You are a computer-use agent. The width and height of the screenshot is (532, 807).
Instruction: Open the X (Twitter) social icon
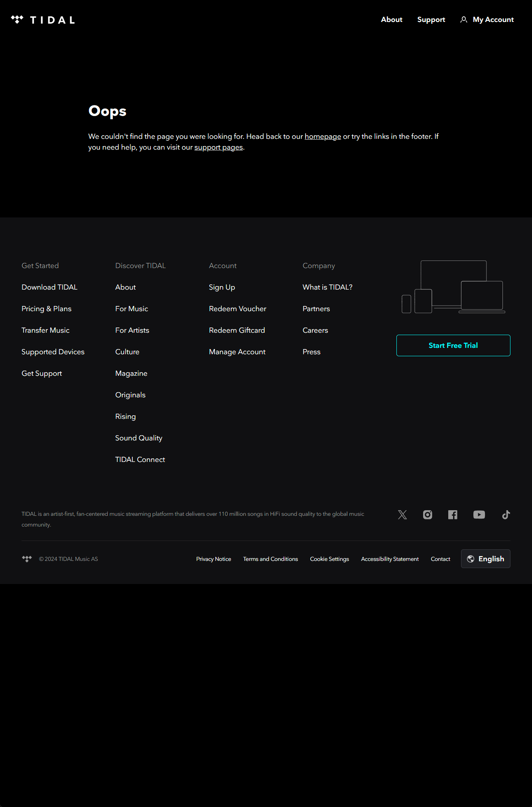point(402,515)
